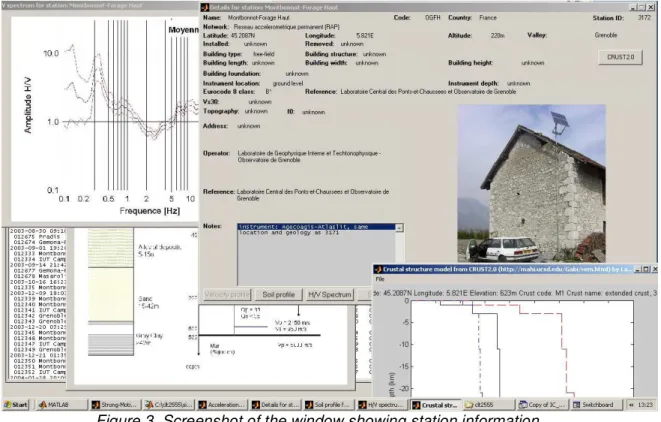The width and height of the screenshot is (661, 422).
Task: Click the Instrument location value ground level
Action: [288, 83]
